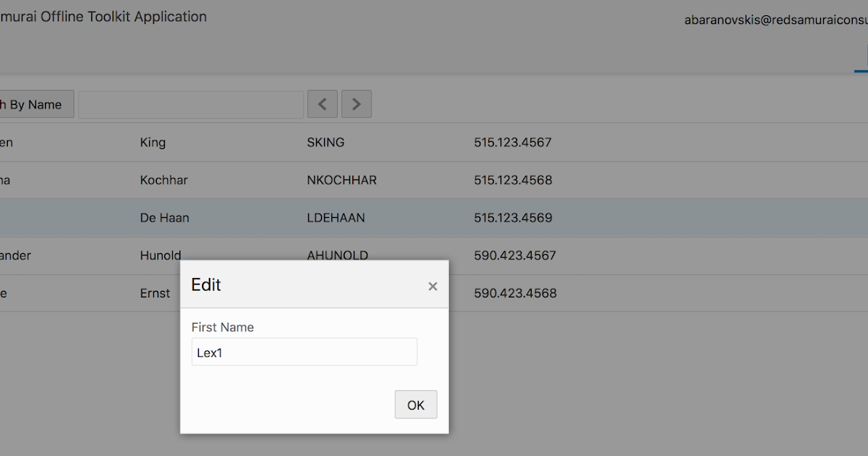
Task: Click the search text field
Action: (x=190, y=104)
